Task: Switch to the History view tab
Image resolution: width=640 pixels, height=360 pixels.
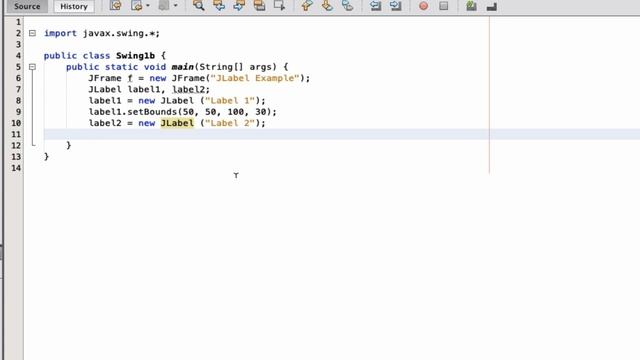Action: click(x=74, y=6)
